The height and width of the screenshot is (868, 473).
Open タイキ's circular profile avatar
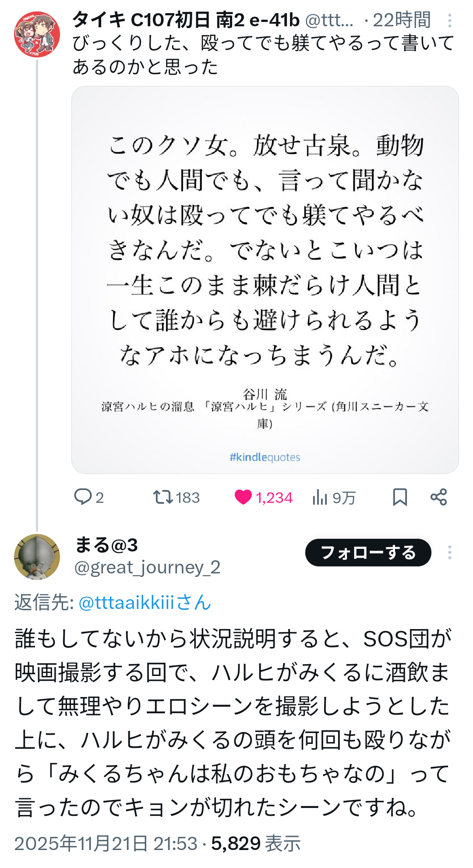(37, 34)
